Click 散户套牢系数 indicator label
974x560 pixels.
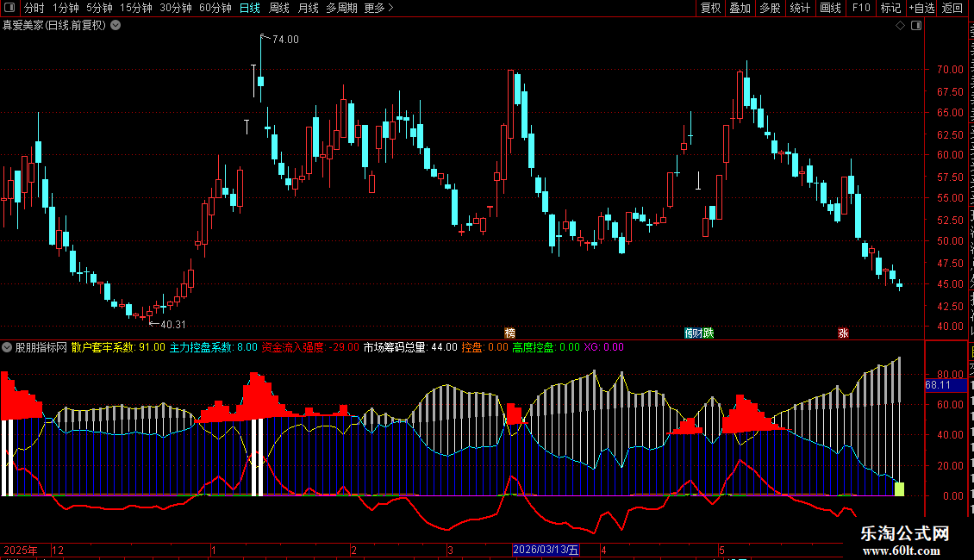point(103,348)
